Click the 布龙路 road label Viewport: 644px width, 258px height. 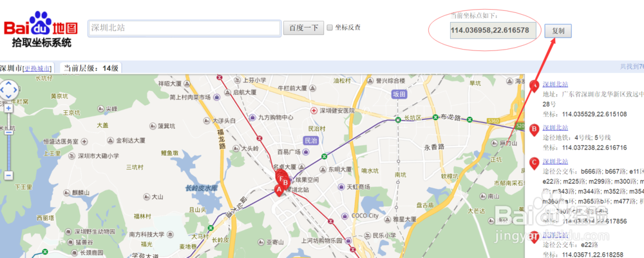(451, 117)
